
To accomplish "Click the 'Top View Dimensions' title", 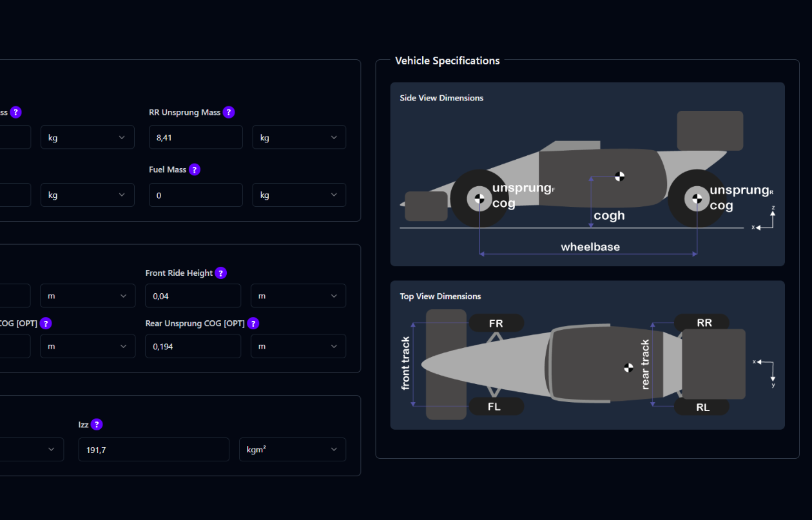I will pyautogui.click(x=440, y=296).
